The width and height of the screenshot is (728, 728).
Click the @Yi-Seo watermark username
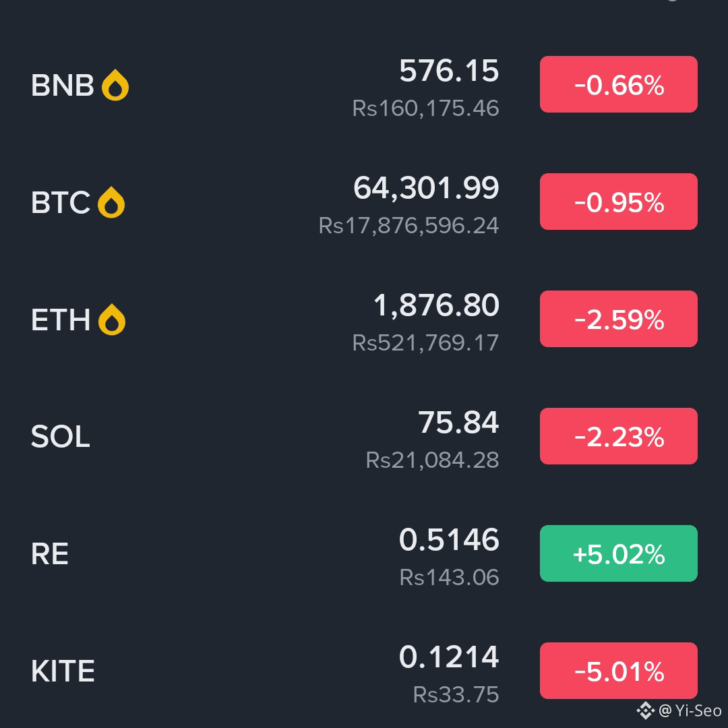pos(690,711)
